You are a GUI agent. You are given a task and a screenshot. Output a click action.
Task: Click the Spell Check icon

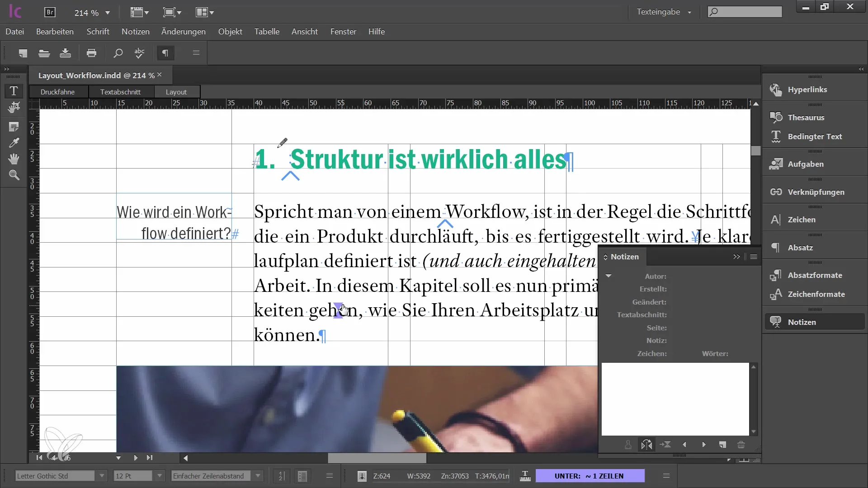tap(139, 53)
